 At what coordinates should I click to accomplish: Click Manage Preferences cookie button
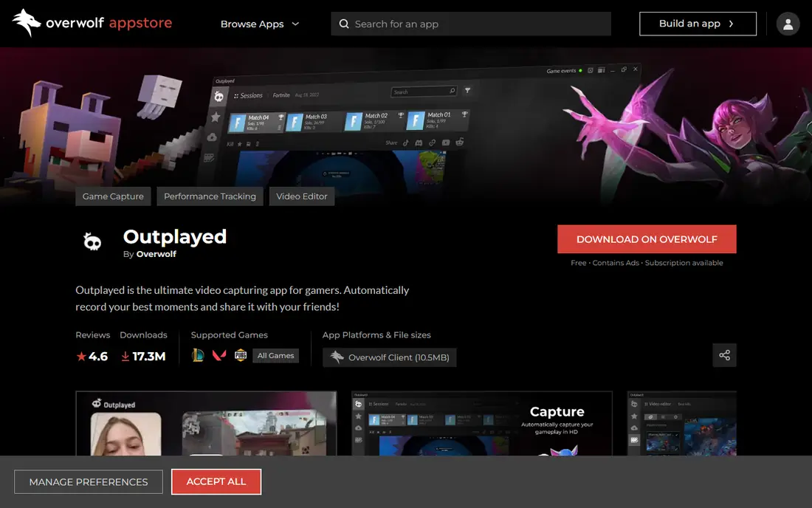coord(89,482)
